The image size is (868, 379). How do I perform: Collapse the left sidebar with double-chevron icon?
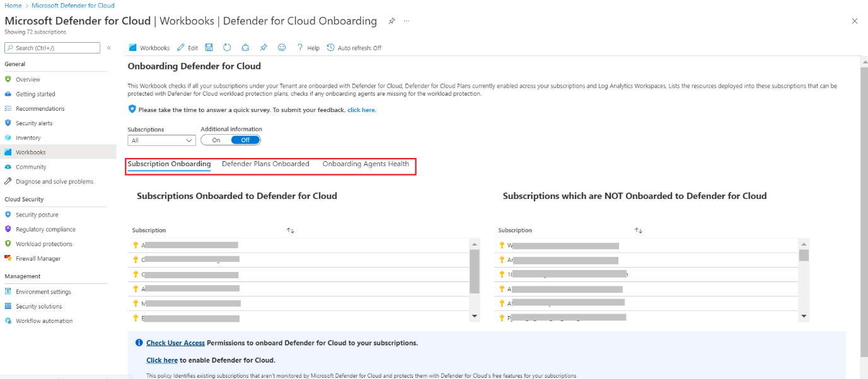click(x=109, y=48)
